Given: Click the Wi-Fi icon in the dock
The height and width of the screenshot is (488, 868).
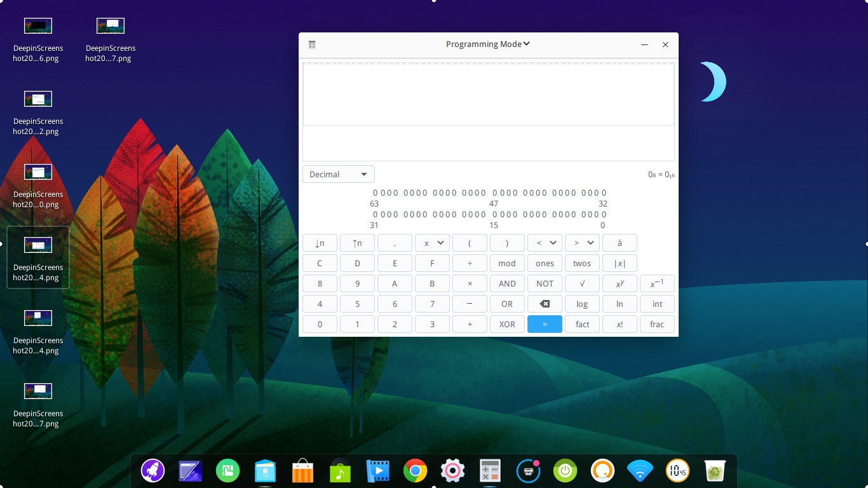Looking at the screenshot, I should pyautogui.click(x=640, y=471).
